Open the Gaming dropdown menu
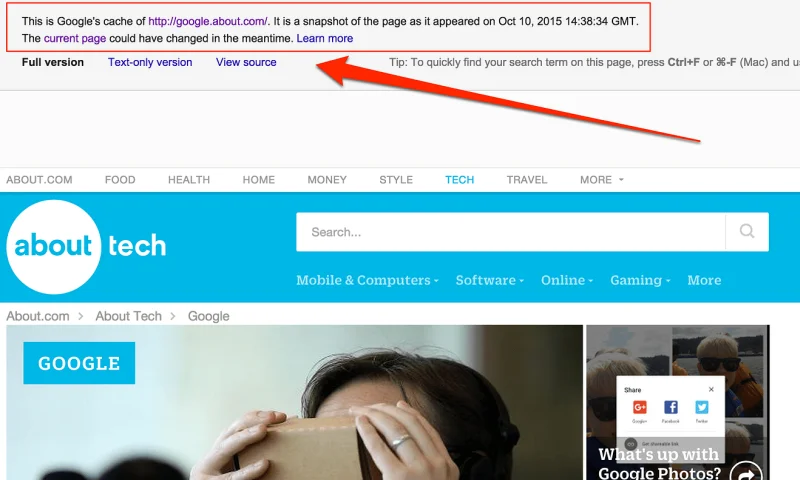Viewport: 800px width, 480px height. (x=640, y=281)
